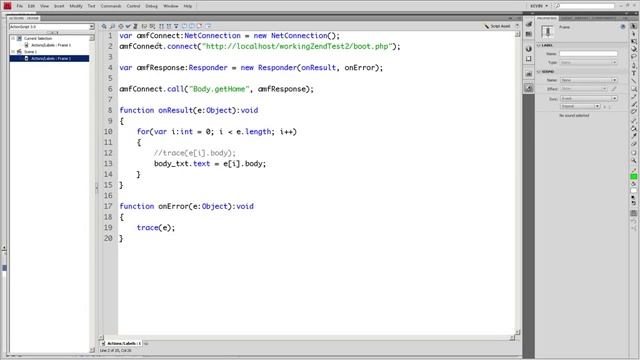Open the sound Effect dropdown

pos(584,89)
